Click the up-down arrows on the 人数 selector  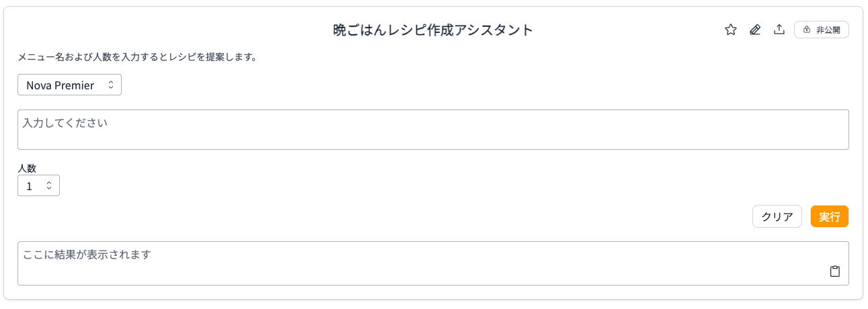49,185
